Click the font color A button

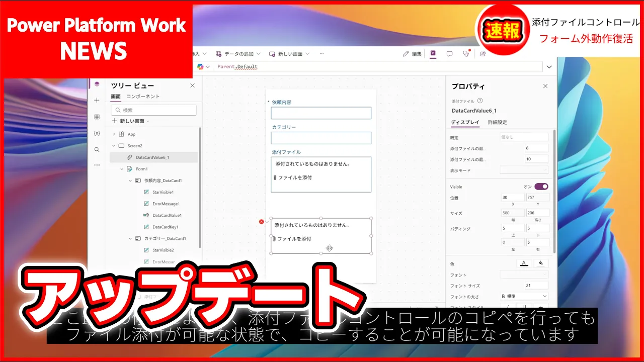(x=524, y=263)
